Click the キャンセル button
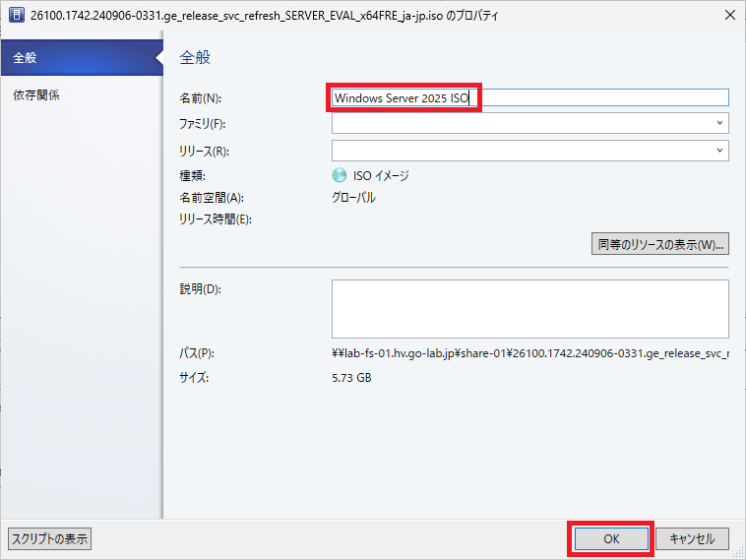Image resolution: width=746 pixels, height=560 pixels. coord(692,538)
